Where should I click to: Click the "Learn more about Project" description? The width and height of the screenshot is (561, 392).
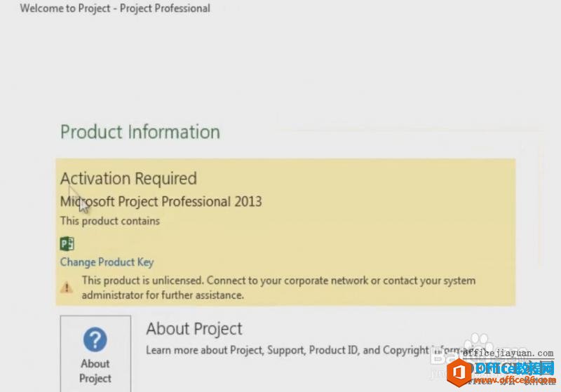(x=315, y=350)
